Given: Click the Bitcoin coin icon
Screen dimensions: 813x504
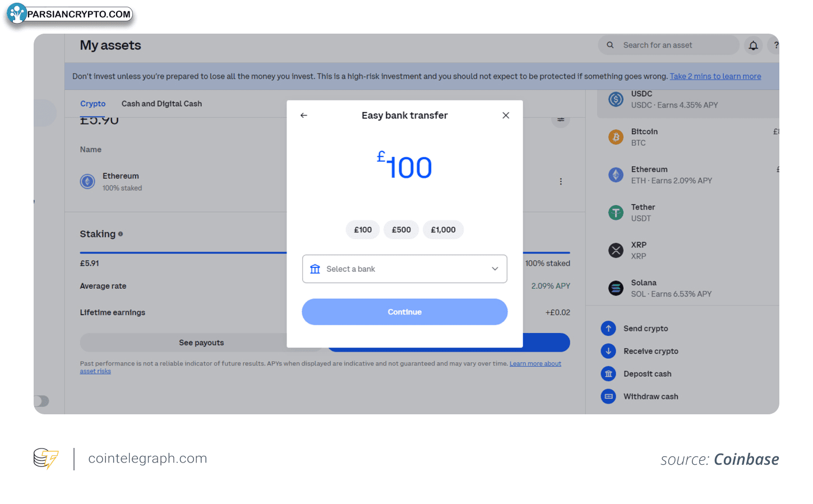Looking at the screenshot, I should 616,137.
